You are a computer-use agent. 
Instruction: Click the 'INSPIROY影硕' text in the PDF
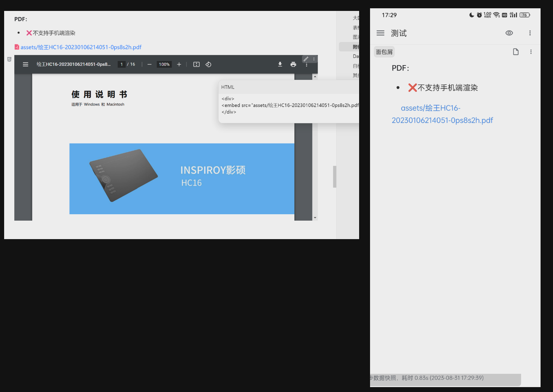213,170
